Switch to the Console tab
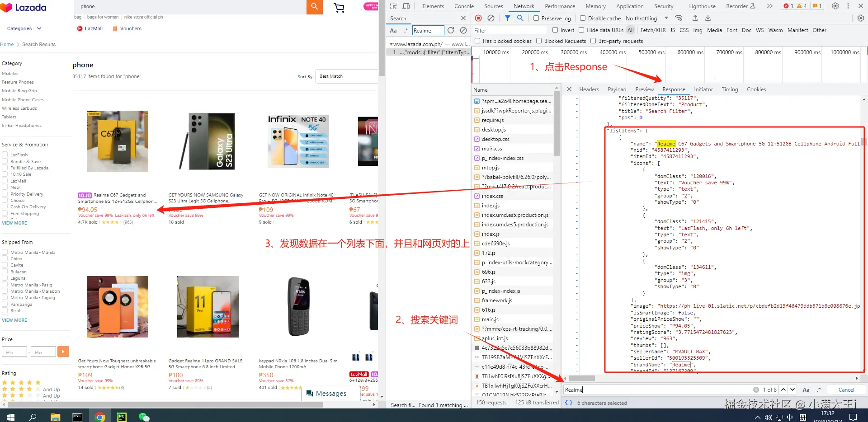 tap(464, 6)
